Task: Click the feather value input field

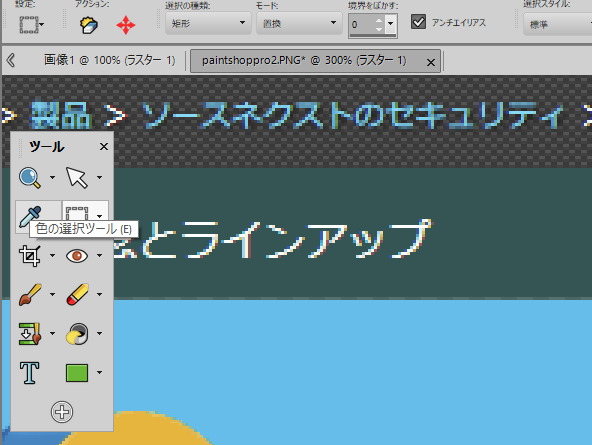Action: pyautogui.click(x=362, y=25)
